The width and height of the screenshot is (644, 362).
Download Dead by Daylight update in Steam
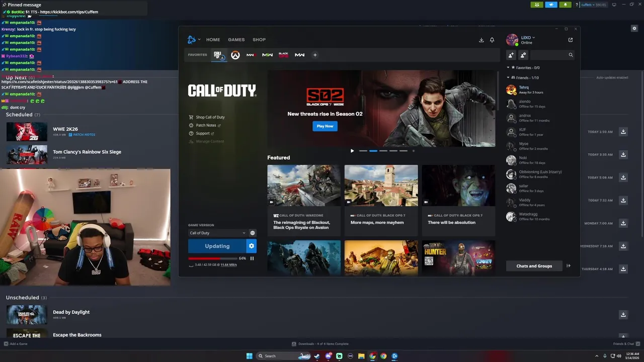coord(623,315)
